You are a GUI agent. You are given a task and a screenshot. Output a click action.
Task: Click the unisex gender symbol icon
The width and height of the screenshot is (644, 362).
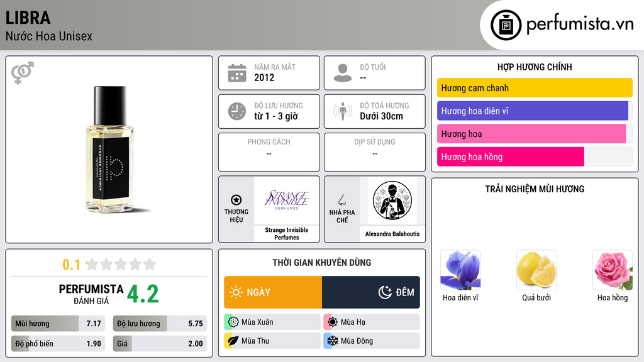pyautogui.click(x=23, y=73)
